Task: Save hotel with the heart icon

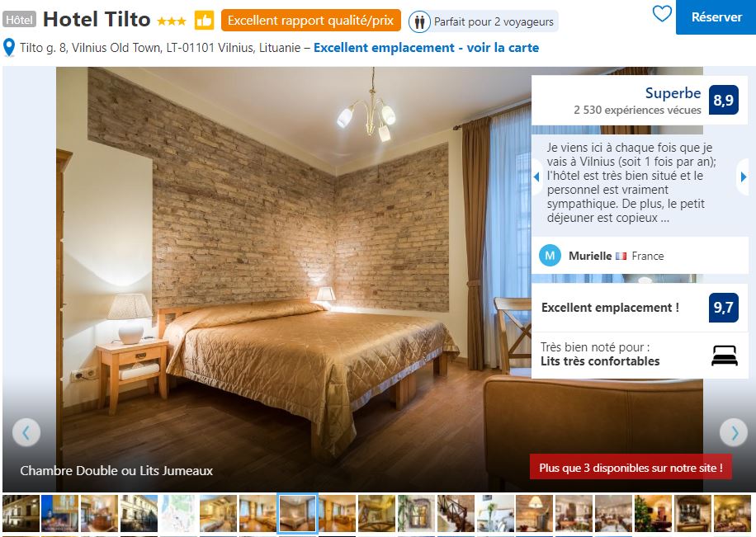Action: pos(662,13)
